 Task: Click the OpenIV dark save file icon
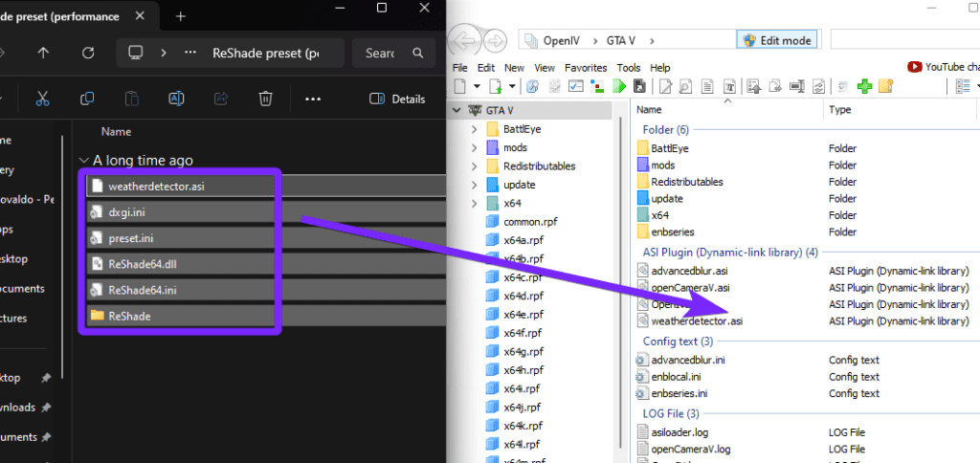pyautogui.click(x=639, y=85)
